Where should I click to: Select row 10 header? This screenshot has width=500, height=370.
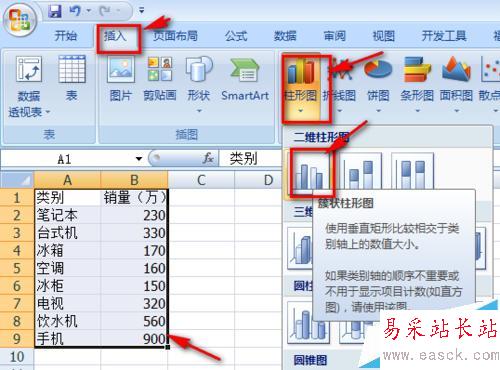click(17, 357)
